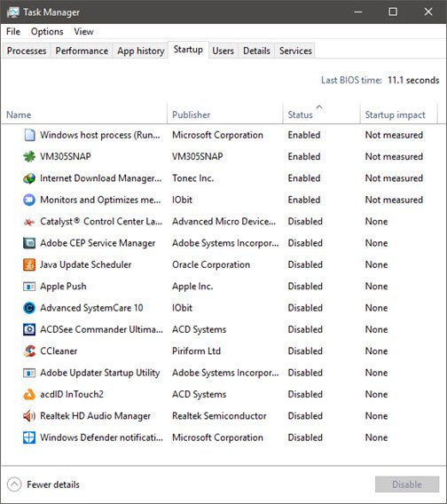The width and height of the screenshot is (447, 504).
Task: Switch to the Performance tab
Action: click(82, 51)
